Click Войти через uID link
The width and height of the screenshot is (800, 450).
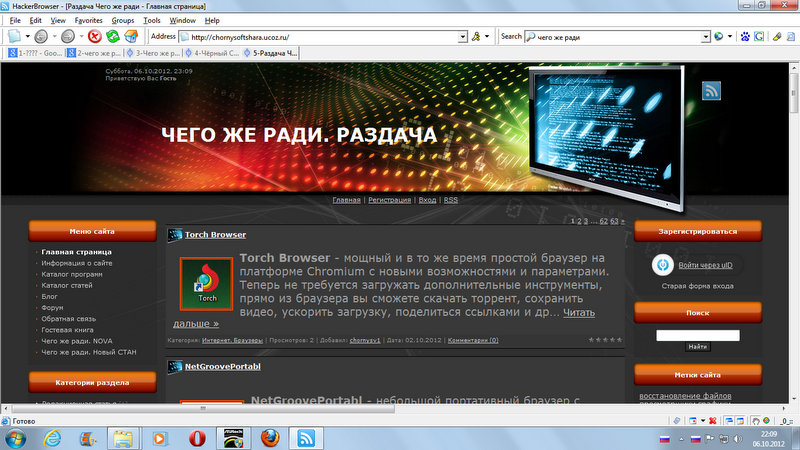705,265
